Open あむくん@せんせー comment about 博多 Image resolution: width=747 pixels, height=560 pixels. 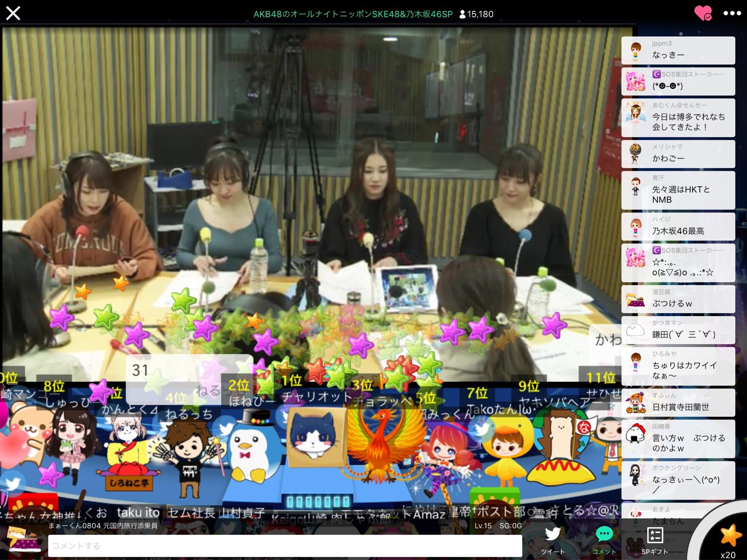[x=678, y=117]
